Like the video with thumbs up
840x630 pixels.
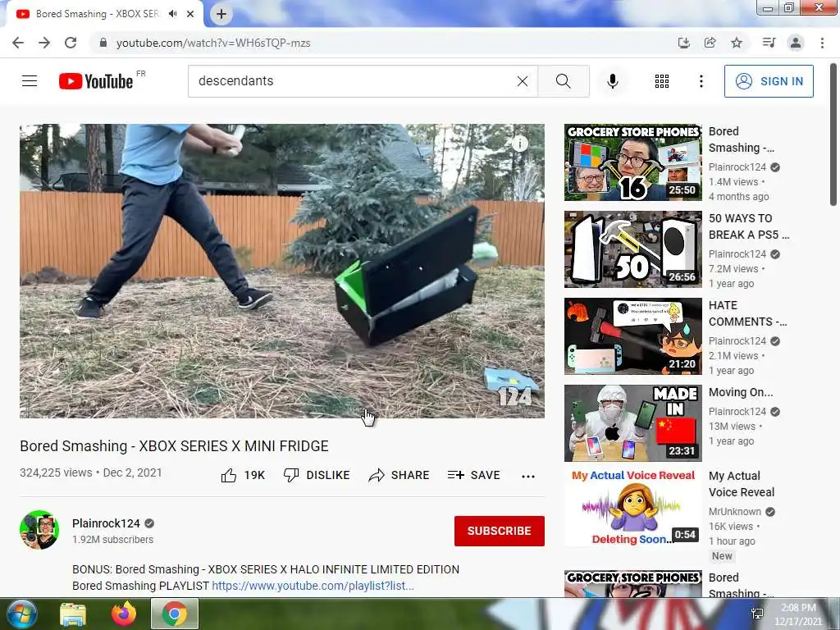pos(229,475)
